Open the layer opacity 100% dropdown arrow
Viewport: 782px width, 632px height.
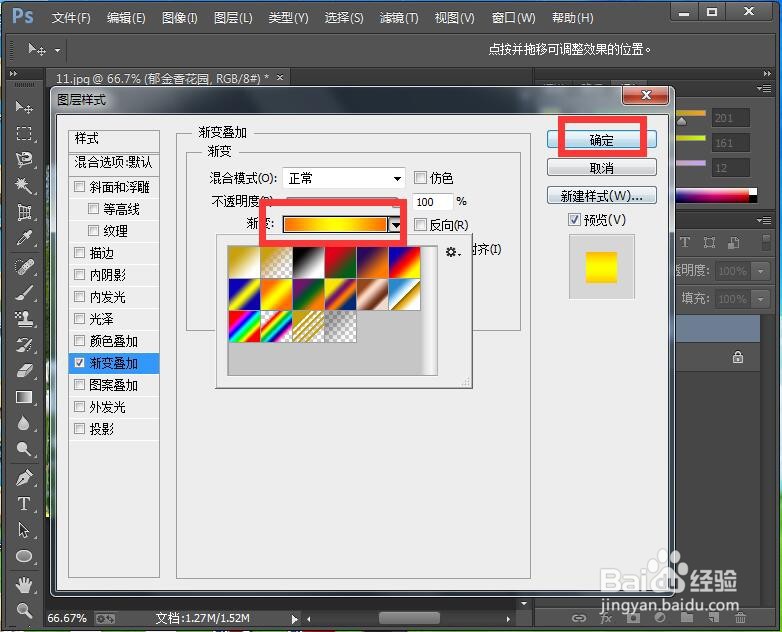(x=761, y=271)
